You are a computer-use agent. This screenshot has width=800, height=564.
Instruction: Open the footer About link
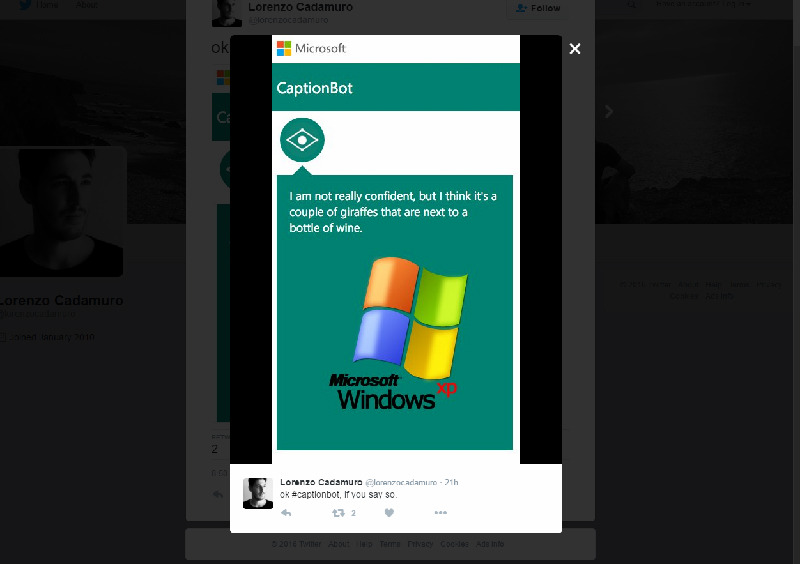pos(340,544)
